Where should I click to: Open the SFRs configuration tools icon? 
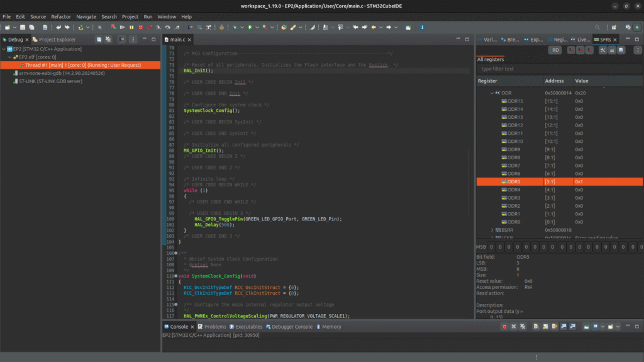pos(603,50)
